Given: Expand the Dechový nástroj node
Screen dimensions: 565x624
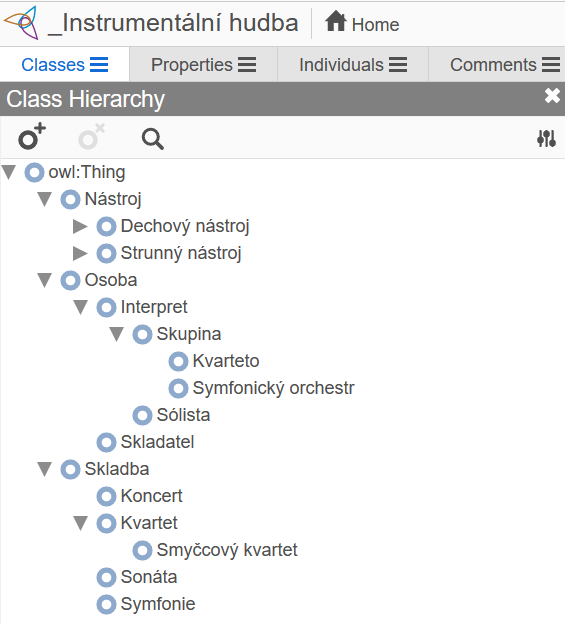Looking at the screenshot, I should [80, 226].
